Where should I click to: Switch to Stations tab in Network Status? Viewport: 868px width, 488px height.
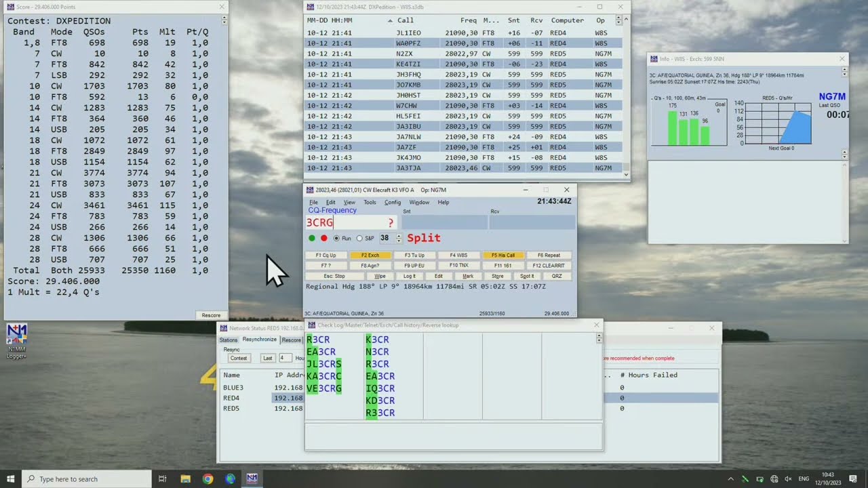click(229, 340)
